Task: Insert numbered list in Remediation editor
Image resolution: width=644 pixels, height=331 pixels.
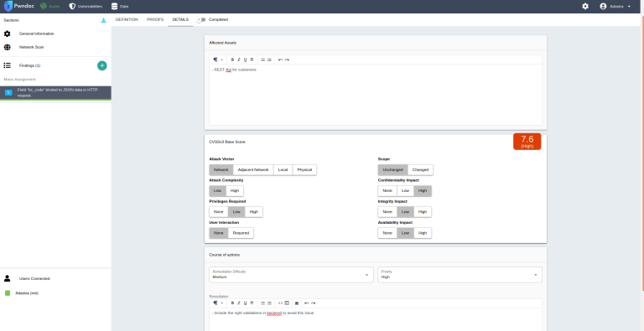Action: [269, 303]
